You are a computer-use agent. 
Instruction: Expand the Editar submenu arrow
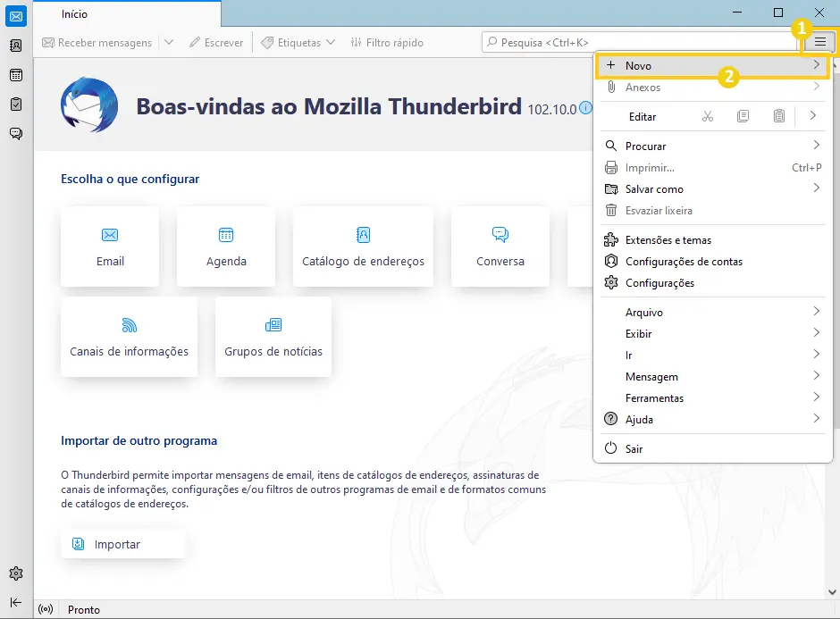pos(812,116)
